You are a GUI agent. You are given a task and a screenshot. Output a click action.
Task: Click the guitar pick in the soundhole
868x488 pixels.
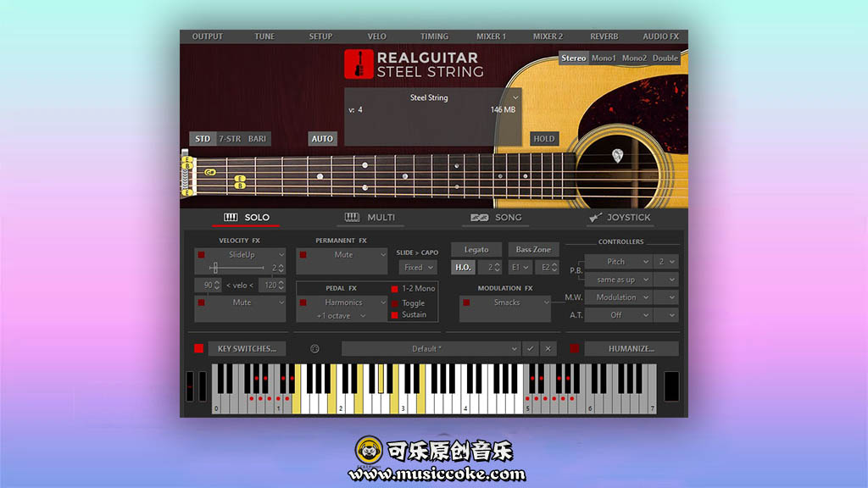click(x=618, y=156)
